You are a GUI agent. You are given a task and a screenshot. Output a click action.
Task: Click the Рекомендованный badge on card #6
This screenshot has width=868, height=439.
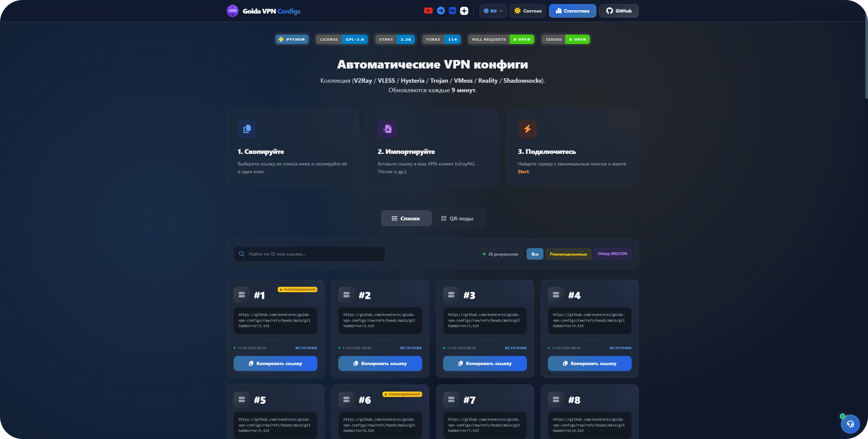(x=402, y=394)
